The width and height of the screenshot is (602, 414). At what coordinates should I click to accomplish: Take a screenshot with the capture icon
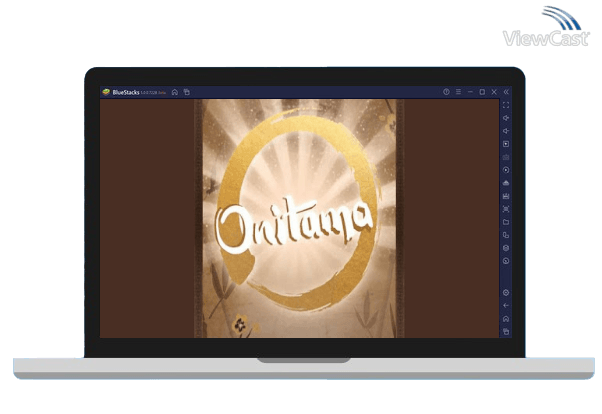tap(506, 209)
